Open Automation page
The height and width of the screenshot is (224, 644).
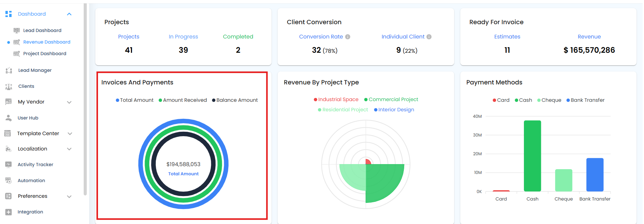(31, 180)
